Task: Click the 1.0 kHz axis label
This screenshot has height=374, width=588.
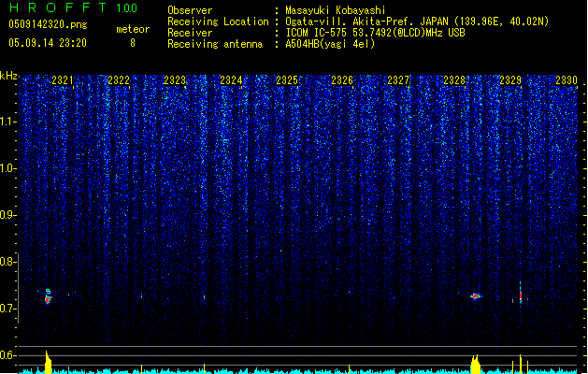Action: (x=8, y=169)
